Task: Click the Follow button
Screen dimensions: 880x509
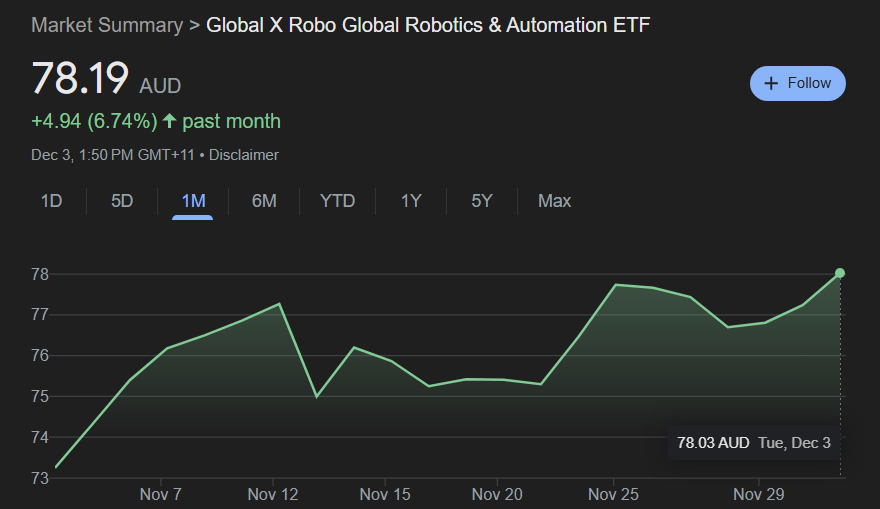Action: (x=798, y=84)
